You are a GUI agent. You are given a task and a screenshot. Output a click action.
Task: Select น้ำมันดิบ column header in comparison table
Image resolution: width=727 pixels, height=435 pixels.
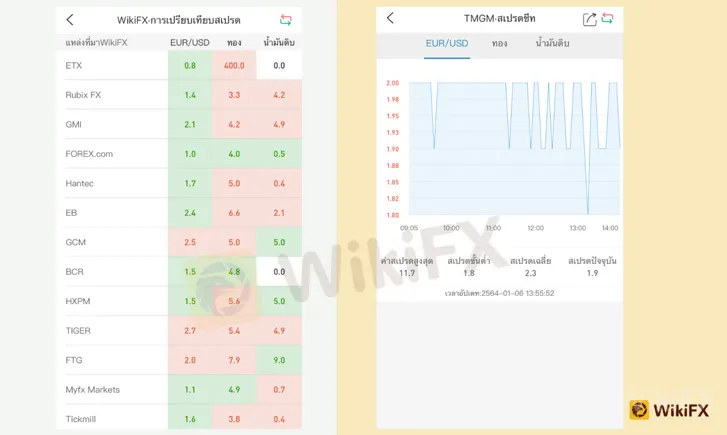[x=279, y=42]
